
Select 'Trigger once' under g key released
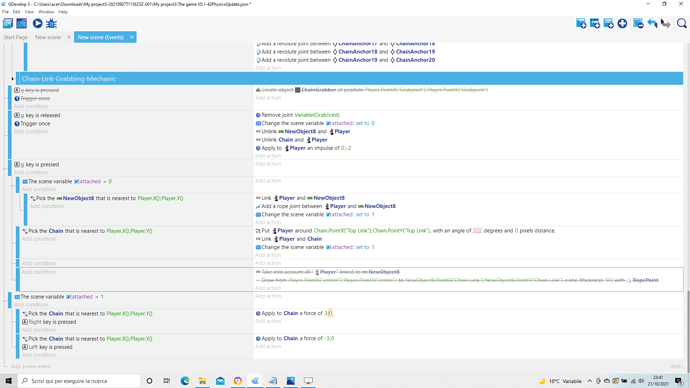(x=32, y=124)
